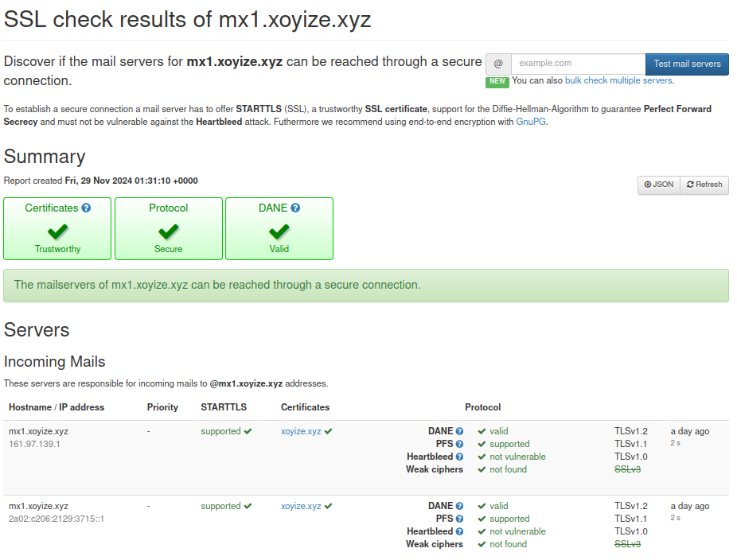Open xoyize.xyz certificate for IPv4 server
This screenshot has width=737, height=560.
301,431
